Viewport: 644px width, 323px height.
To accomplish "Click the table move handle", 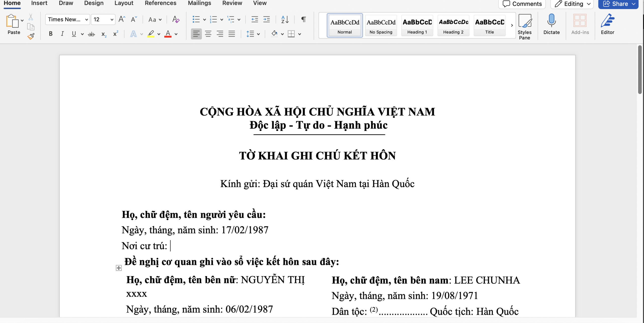I will point(119,268).
